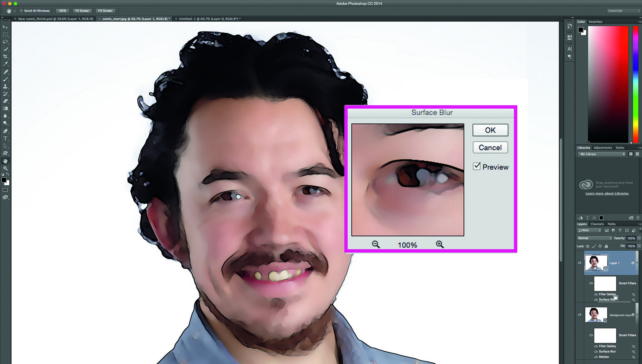Click OK in Surface Blur dialog

[x=490, y=130]
